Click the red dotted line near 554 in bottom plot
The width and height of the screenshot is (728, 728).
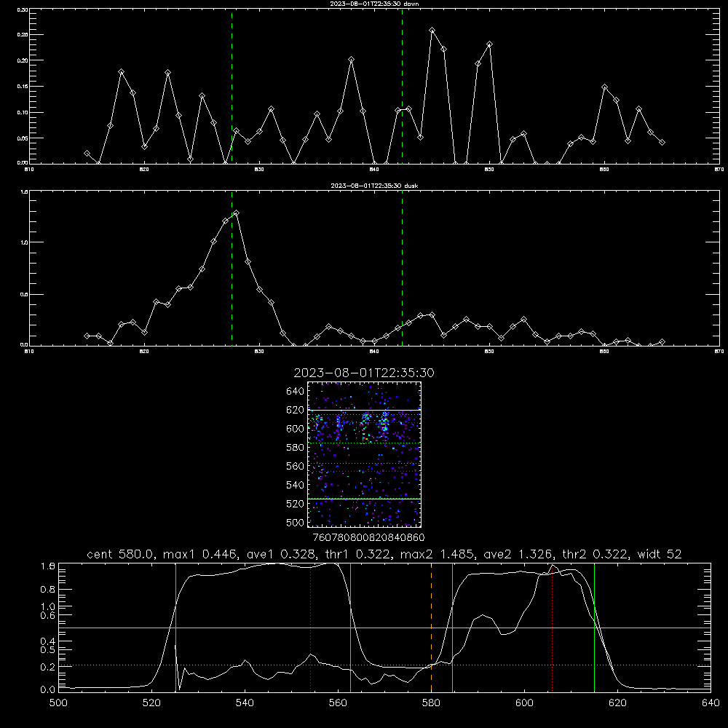point(311,628)
